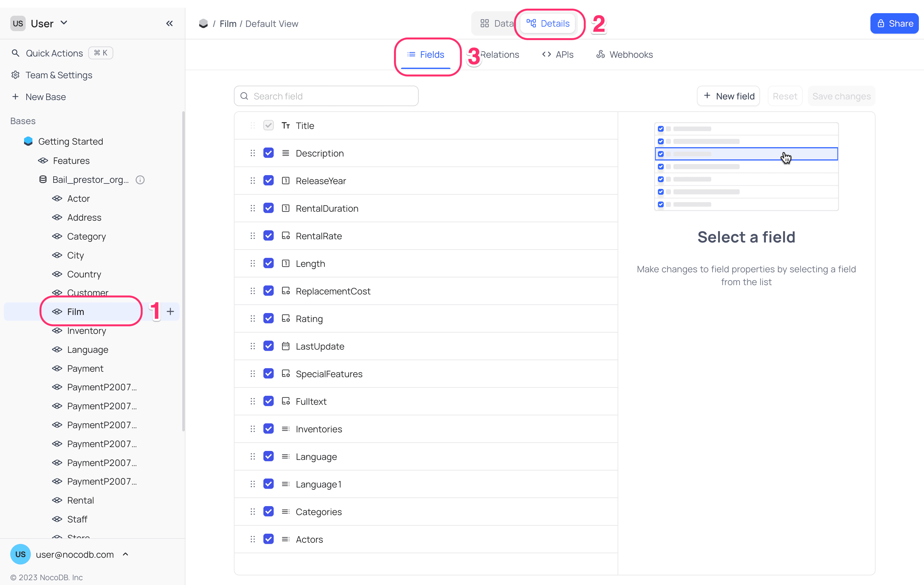Uncheck the Actors field checkbox
This screenshot has height=585, width=924.
tap(269, 539)
